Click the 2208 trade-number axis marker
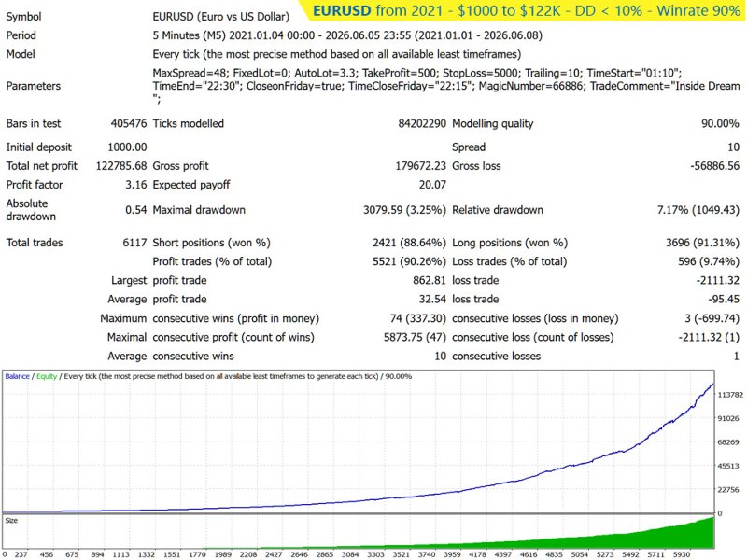 (248, 554)
